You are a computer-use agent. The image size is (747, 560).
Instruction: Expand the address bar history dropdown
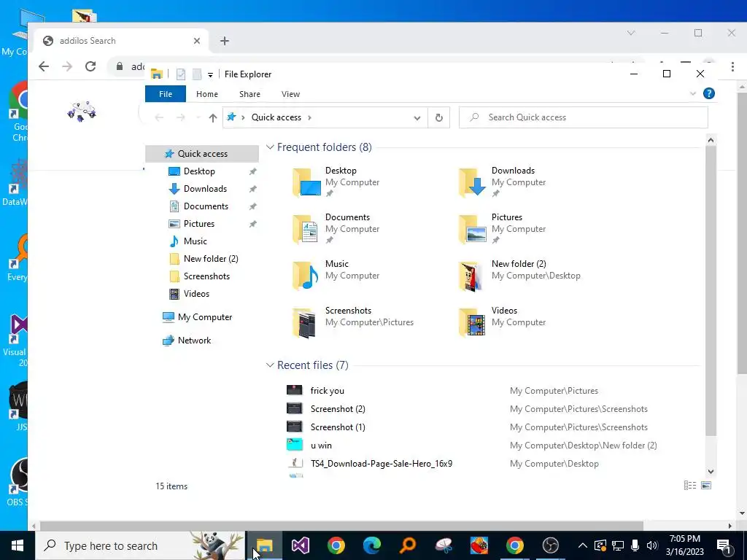[x=417, y=118]
